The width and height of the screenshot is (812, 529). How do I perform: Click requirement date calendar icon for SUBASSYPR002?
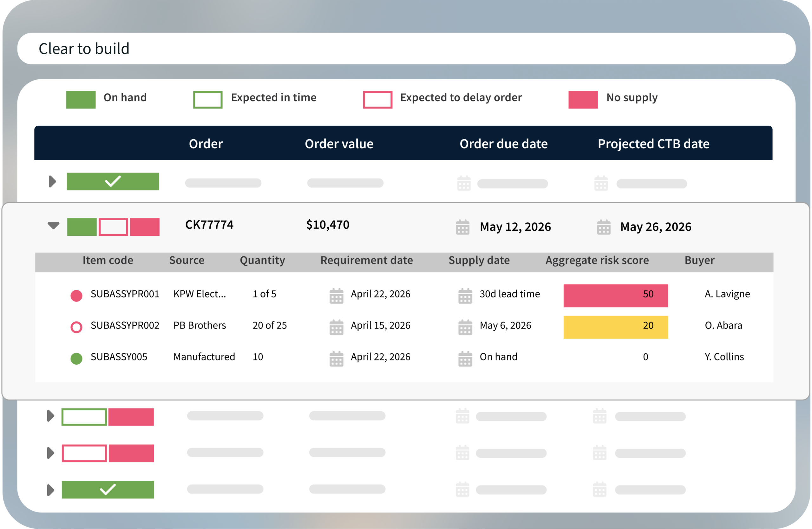coord(337,327)
